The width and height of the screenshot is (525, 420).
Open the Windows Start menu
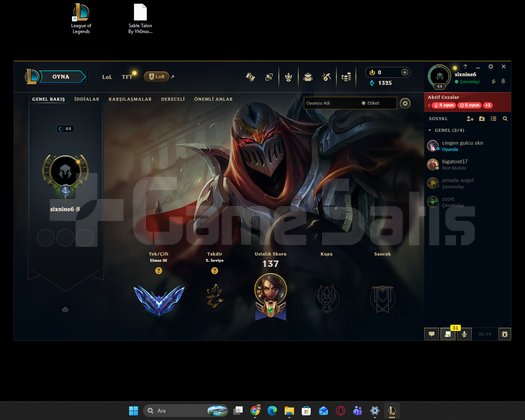[134, 411]
